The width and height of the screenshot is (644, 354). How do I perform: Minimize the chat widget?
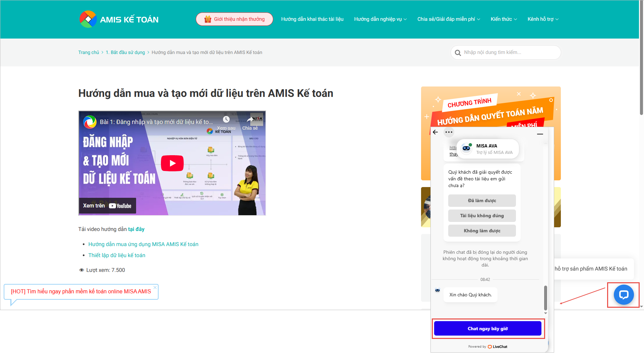click(540, 134)
